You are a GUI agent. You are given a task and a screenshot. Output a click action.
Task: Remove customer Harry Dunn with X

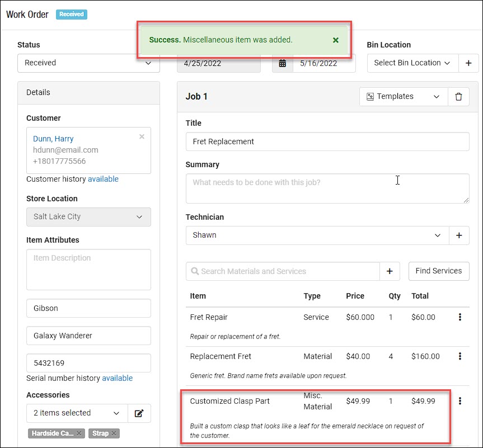pyautogui.click(x=142, y=136)
